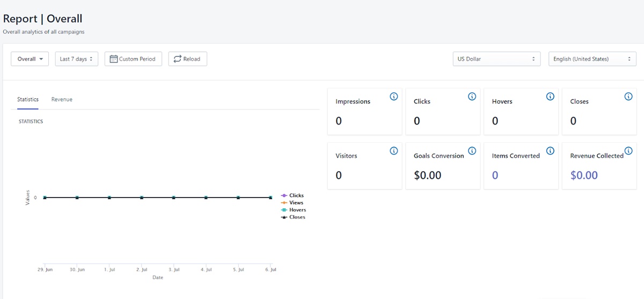Click the Impressions info icon

tap(393, 97)
